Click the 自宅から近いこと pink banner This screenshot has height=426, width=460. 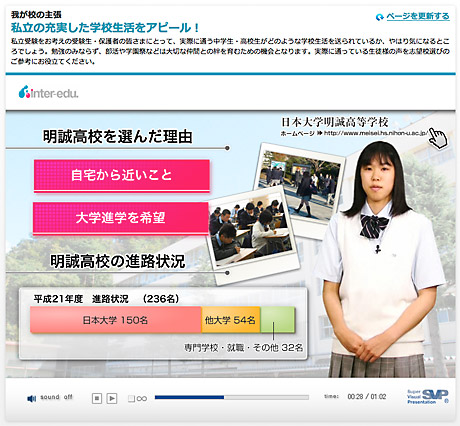pos(122,175)
